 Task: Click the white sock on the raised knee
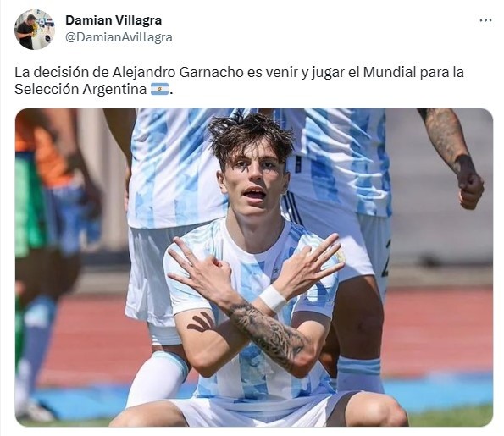coord(158,378)
